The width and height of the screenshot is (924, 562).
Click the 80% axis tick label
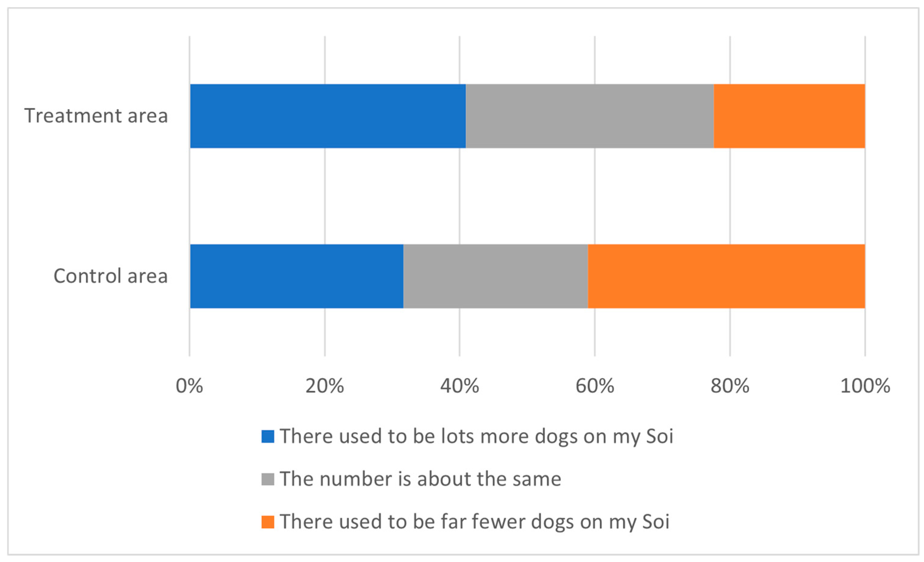730,386
